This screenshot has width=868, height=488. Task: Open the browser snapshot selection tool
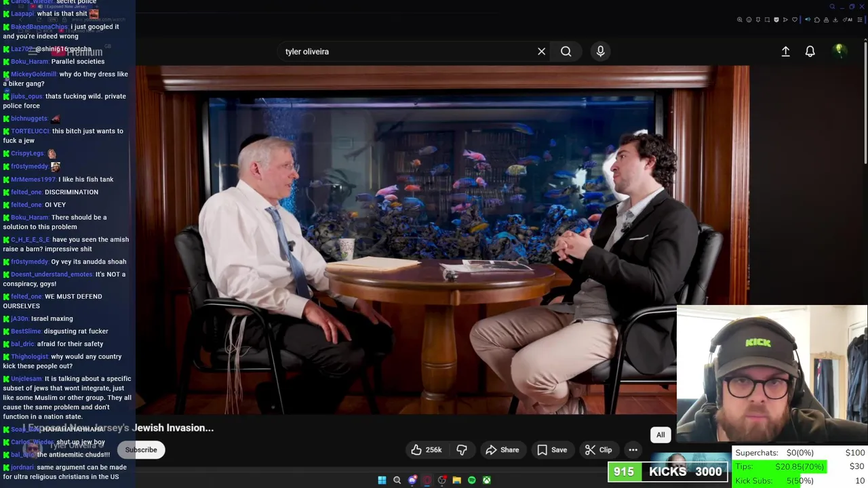(767, 20)
